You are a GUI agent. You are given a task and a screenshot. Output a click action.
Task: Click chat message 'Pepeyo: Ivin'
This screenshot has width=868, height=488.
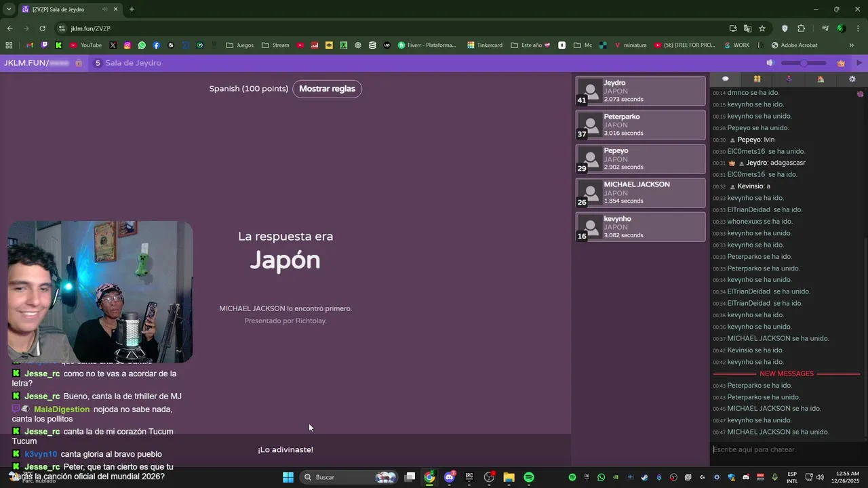coord(755,140)
